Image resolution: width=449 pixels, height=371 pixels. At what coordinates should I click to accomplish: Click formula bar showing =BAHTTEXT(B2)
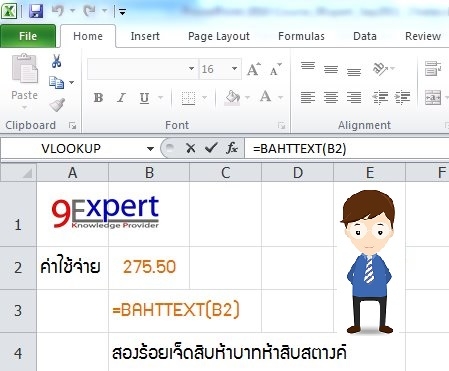click(347, 149)
